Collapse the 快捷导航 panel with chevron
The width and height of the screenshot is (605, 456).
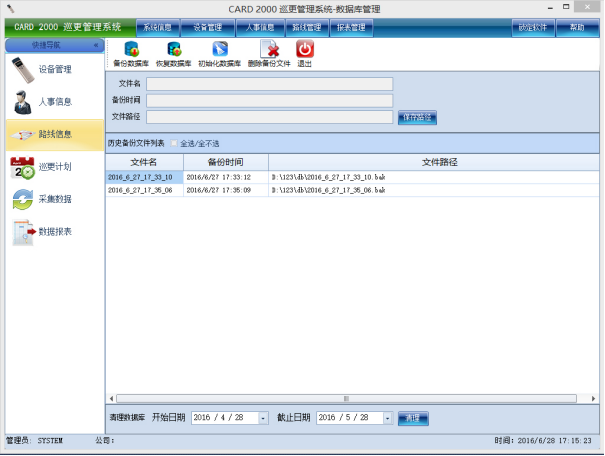point(96,45)
